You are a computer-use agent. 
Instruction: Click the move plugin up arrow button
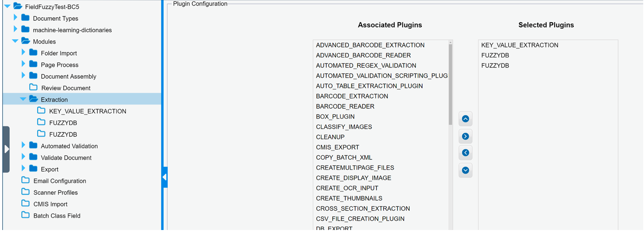pyautogui.click(x=465, y=119)
